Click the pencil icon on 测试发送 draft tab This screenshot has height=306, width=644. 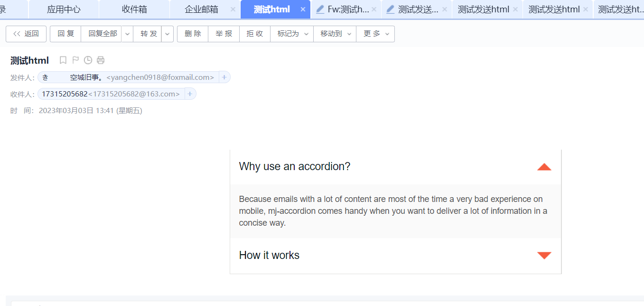coord(390,9)
